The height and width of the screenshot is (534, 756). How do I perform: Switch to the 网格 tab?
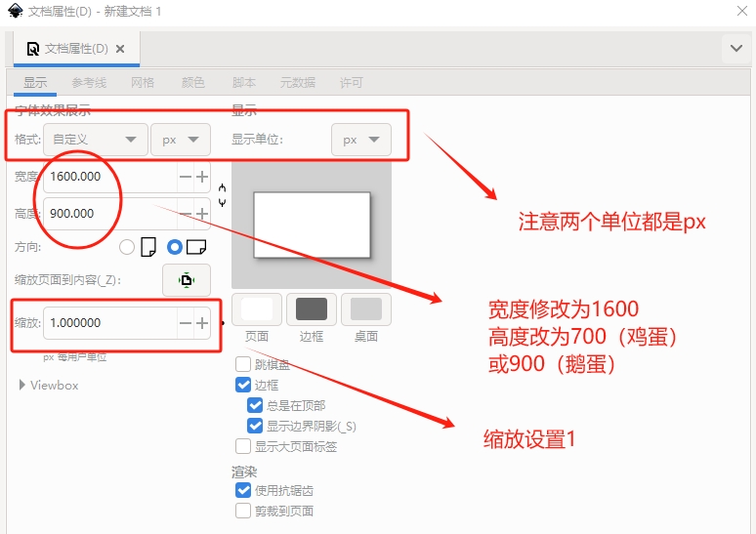pos(143,83)
